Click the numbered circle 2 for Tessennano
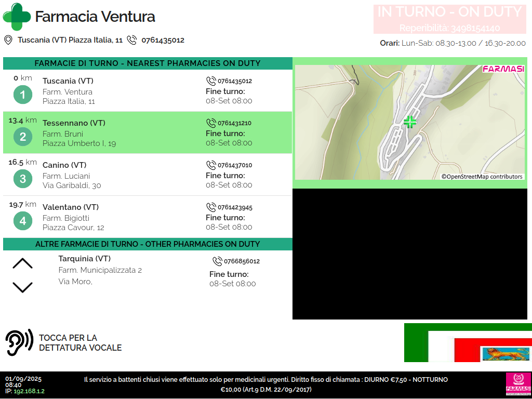The width and height of the screenshot is (532, 399). click(x=22, y=137)
